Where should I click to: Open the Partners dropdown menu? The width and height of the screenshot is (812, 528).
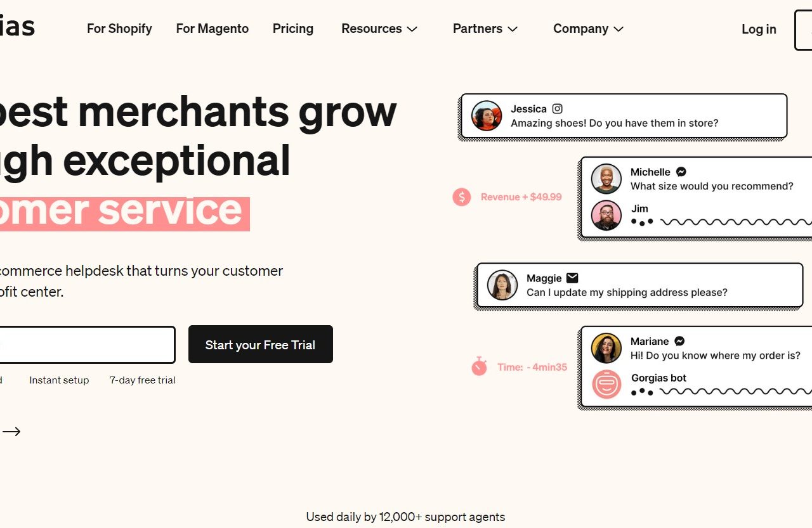[x=485, y=29]
